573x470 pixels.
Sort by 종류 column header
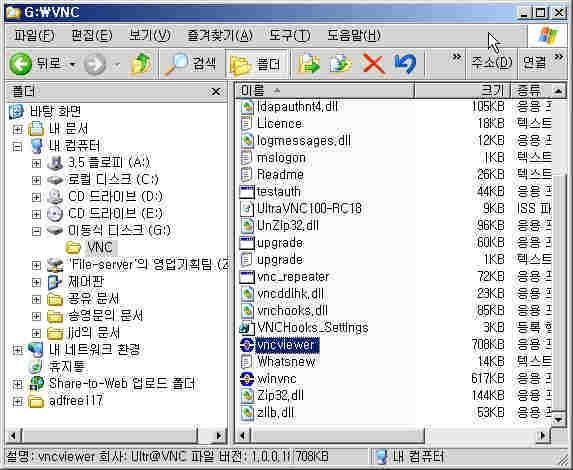(x=531, y=90)
